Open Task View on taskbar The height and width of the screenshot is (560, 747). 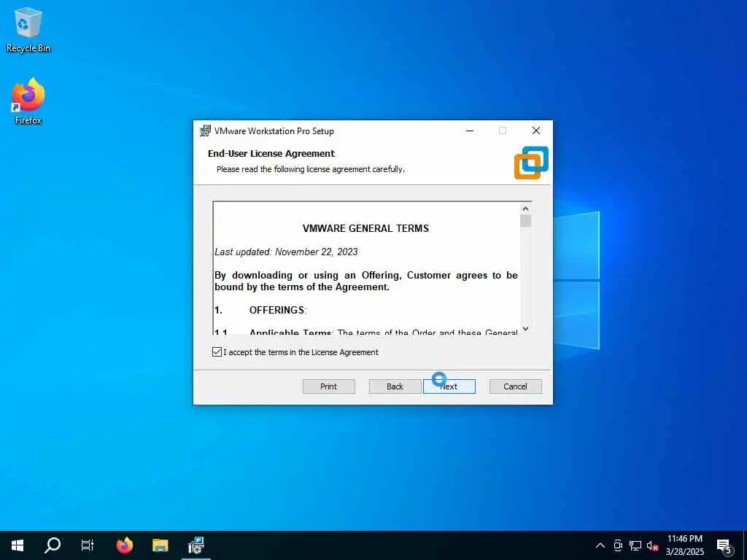88,545
